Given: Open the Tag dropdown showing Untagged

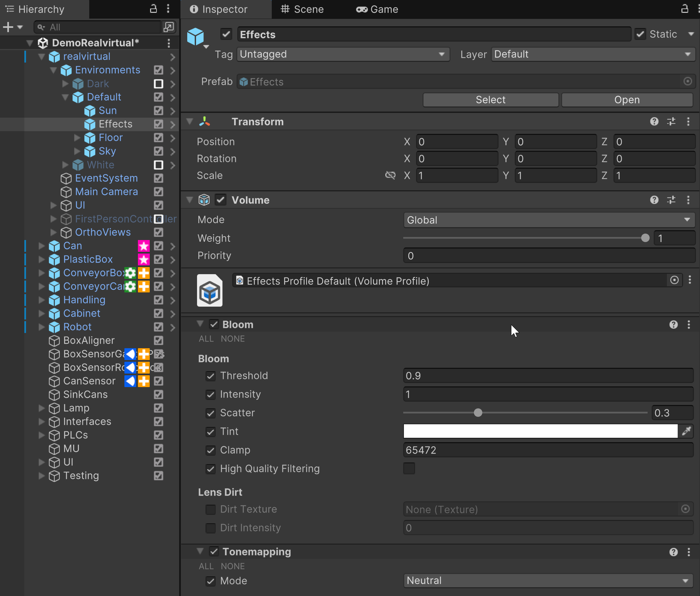Looking at the screenshot, I should point(343,54).
